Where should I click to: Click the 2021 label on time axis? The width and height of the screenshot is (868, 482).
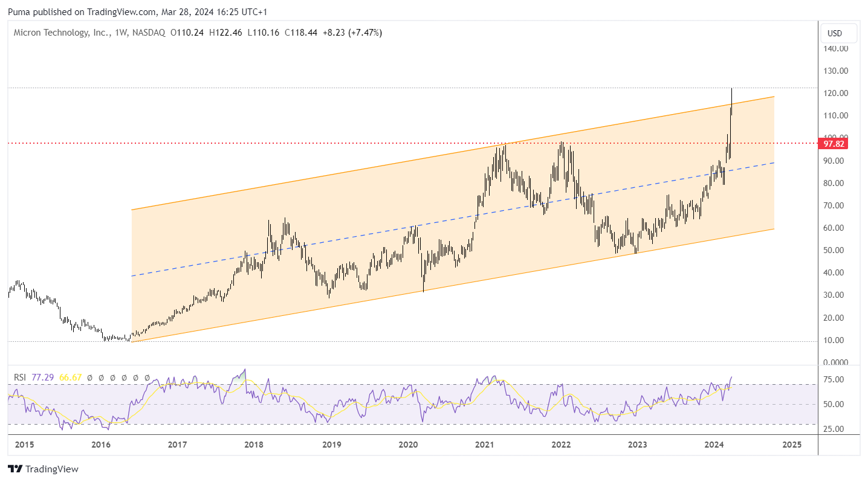pos(484,445)
